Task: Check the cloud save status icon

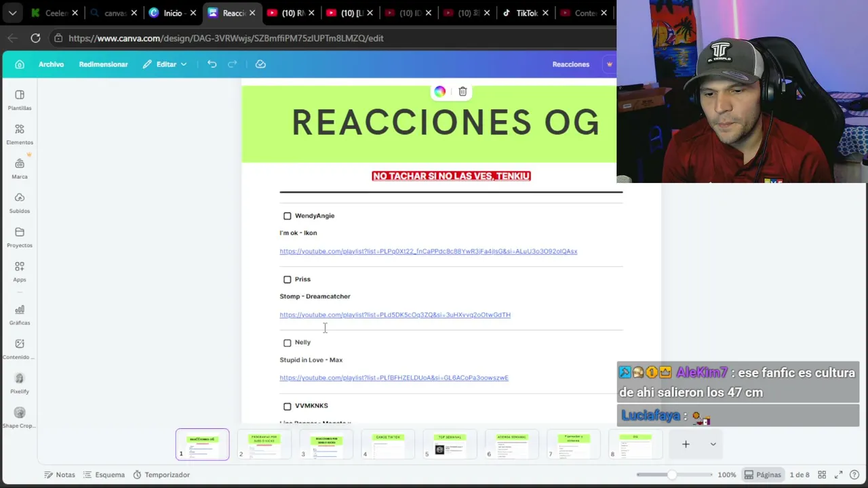Action: coord(260,64)
